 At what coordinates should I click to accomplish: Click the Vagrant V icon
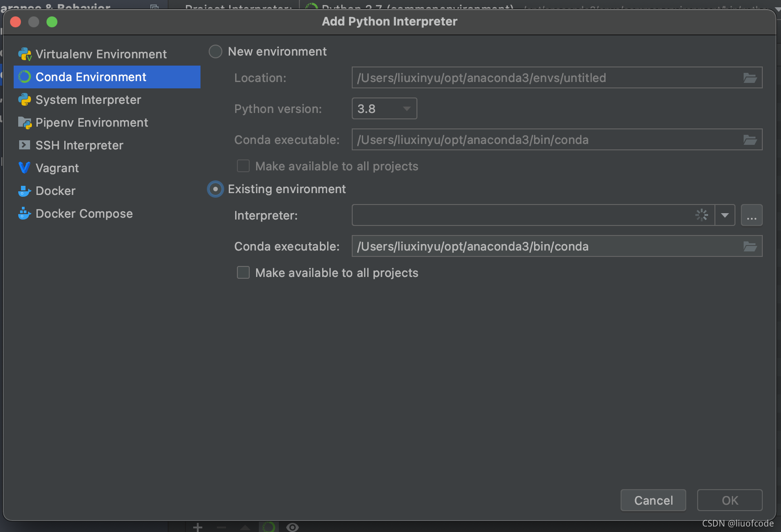point(25,168)
